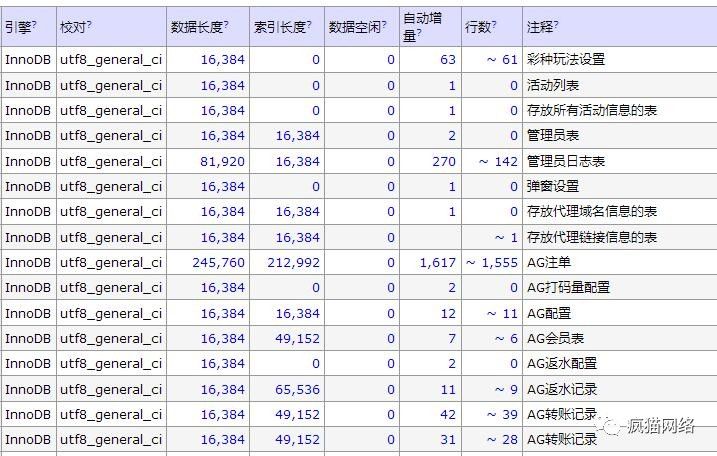Viewport: 717px width, 456px height.
Task: Sort by the 索引长度 column header
Action: (280, 27)
